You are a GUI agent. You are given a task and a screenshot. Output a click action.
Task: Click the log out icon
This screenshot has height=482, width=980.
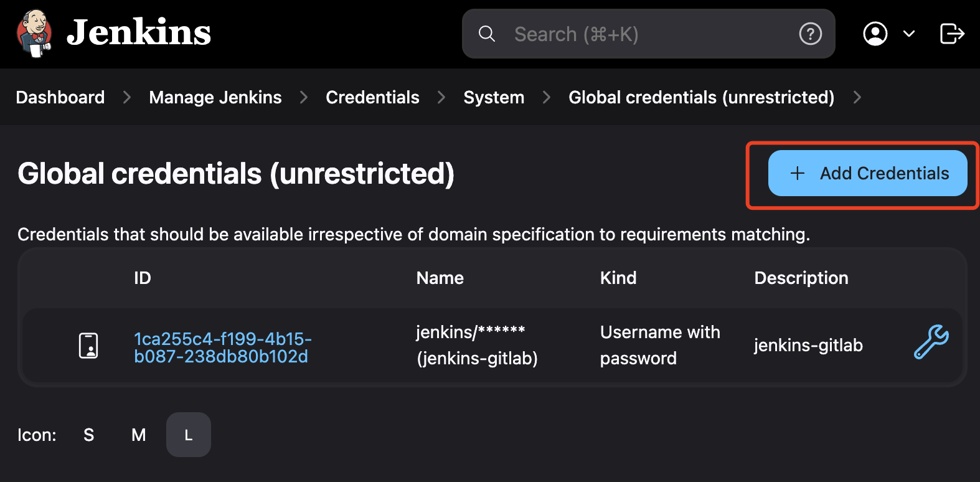tap(951, 34)
